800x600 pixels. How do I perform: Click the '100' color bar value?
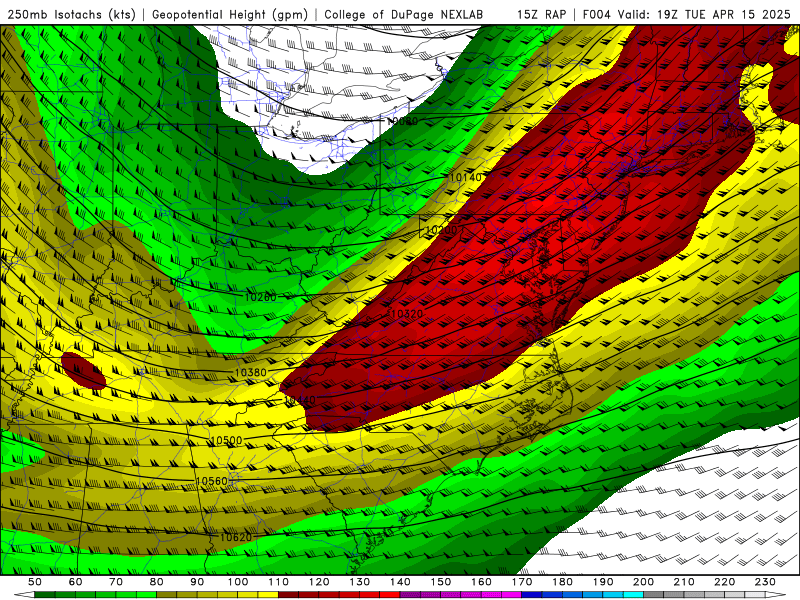point(238,582)
